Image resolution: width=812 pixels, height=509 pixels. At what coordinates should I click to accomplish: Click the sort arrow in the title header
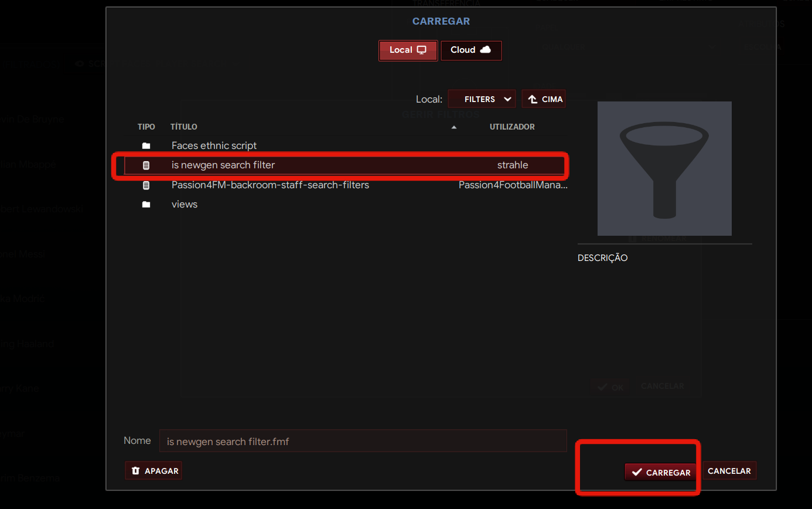[x=454, y=127]
